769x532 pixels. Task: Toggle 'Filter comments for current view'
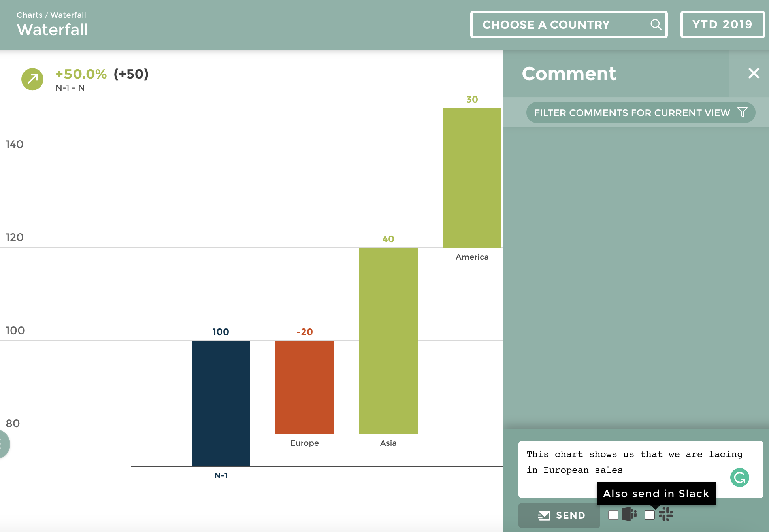click(x=632, y=113)
